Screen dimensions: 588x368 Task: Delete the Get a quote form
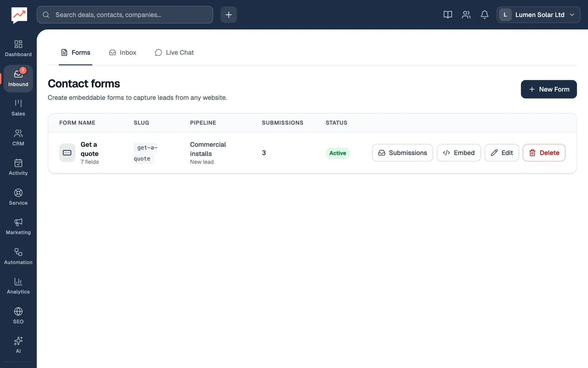pyautogui.click(x=544, y=153)
